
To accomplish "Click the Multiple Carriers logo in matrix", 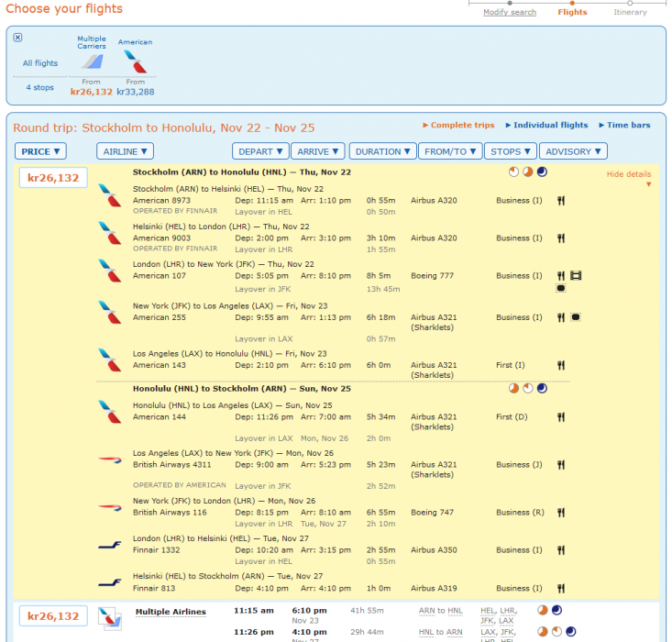I will [91, 61].
